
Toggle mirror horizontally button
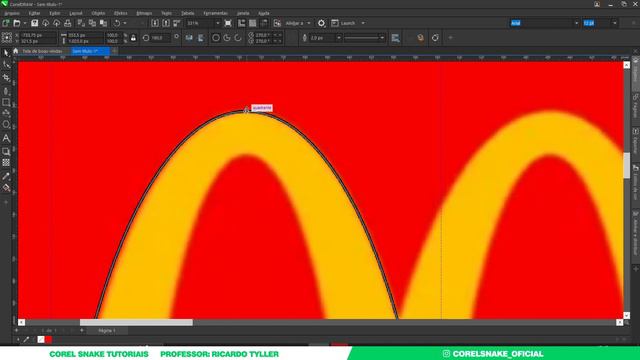[x=189, y=38]
